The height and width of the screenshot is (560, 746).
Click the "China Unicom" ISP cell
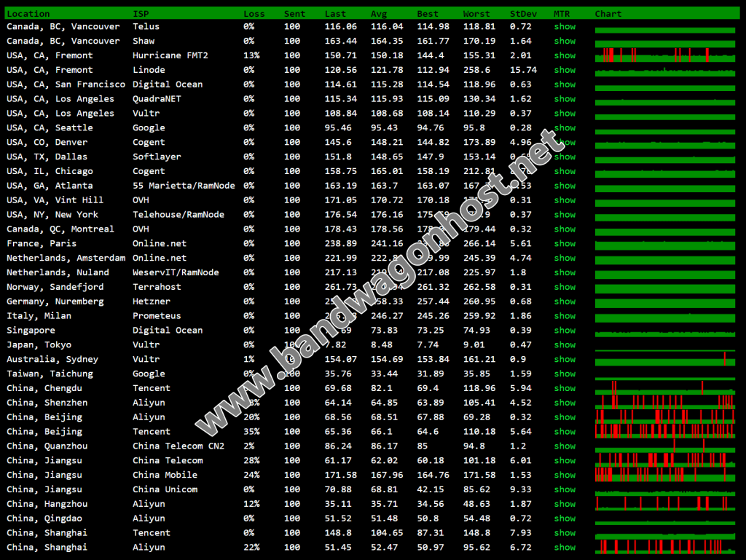pos(165,489)
